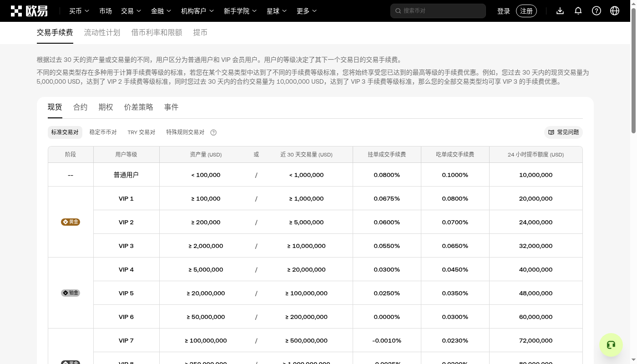
Task: Switch to the 借币利率和限额 tab
Action: point(157,33)
